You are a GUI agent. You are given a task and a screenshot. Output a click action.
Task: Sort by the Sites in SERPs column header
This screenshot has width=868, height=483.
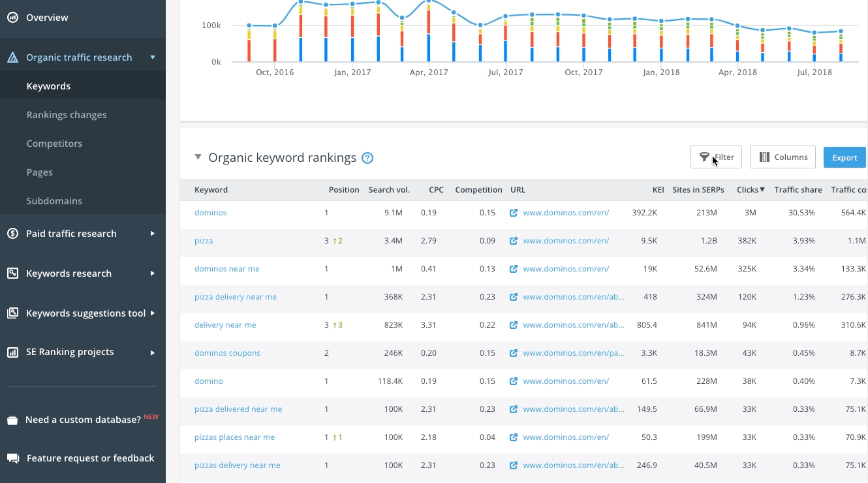pos(700,190)
